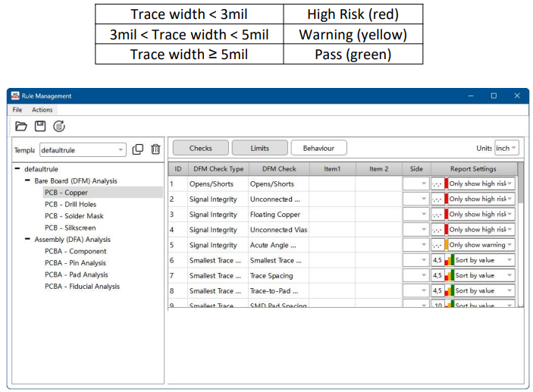Click the circular refresh rules toolbar icon
Viewport: 533px width, 392px height.
pos(59,126)
